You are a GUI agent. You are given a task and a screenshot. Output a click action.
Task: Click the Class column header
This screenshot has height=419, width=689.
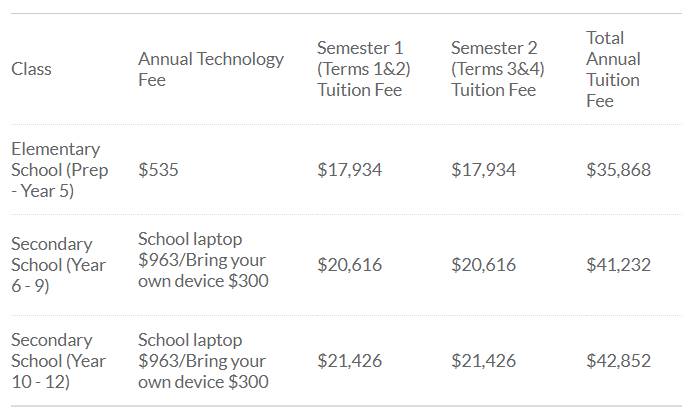point(31,69)
